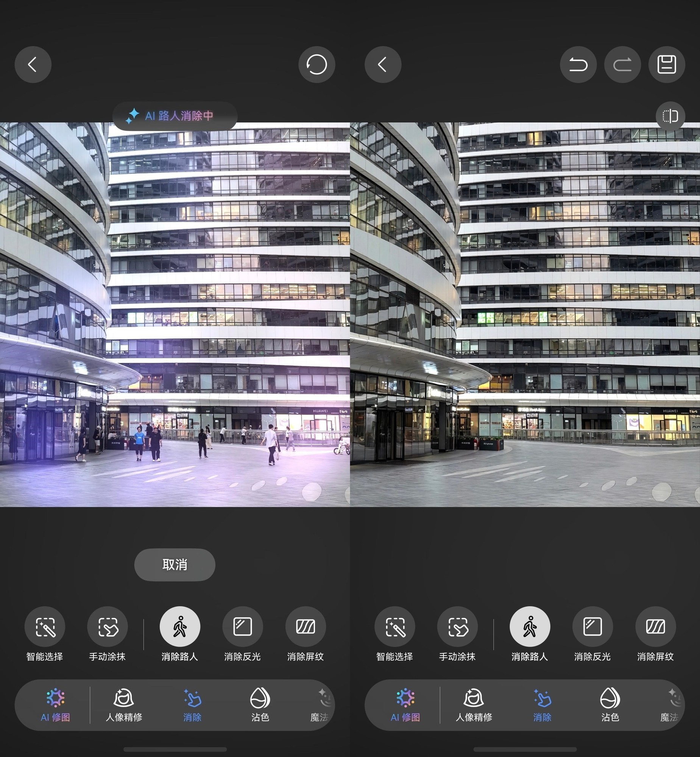The width and height of the screenshot is (700, 757).
Task: Tap the 取消 button to cancel removal
Action: 175,565
